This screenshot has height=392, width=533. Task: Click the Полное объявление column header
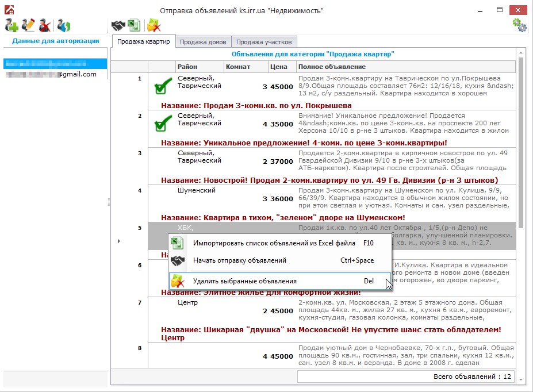click(x=406, y=67)
